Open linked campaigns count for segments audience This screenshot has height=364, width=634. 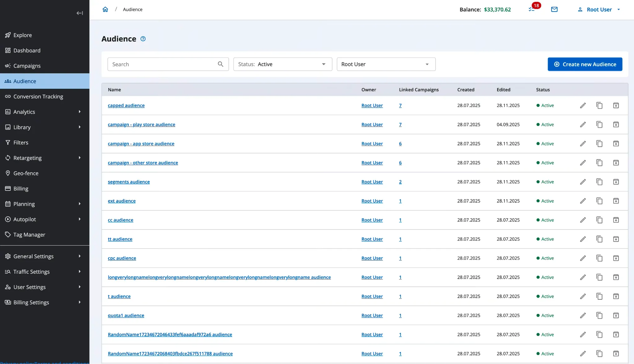(x=400, y=182)
